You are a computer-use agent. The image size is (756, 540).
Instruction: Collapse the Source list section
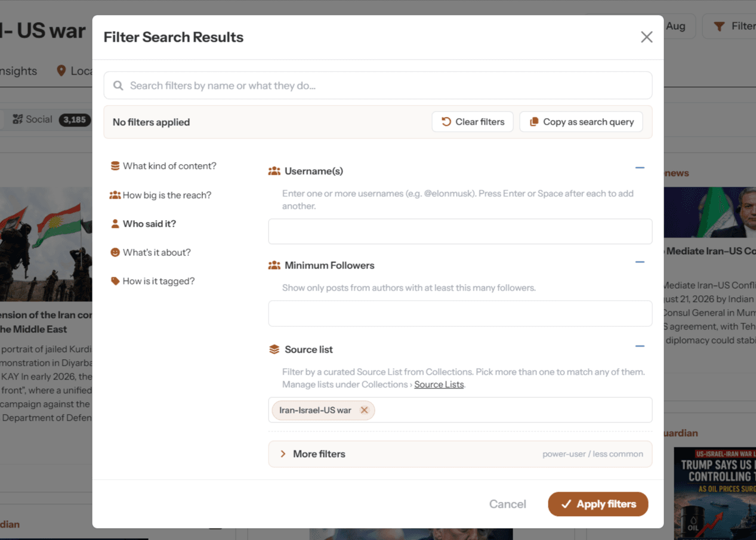(640, 346)
